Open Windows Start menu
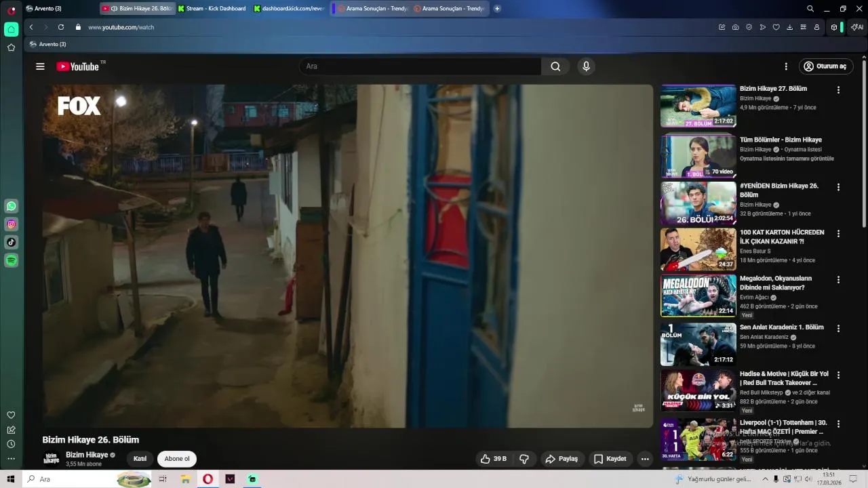 11,479
